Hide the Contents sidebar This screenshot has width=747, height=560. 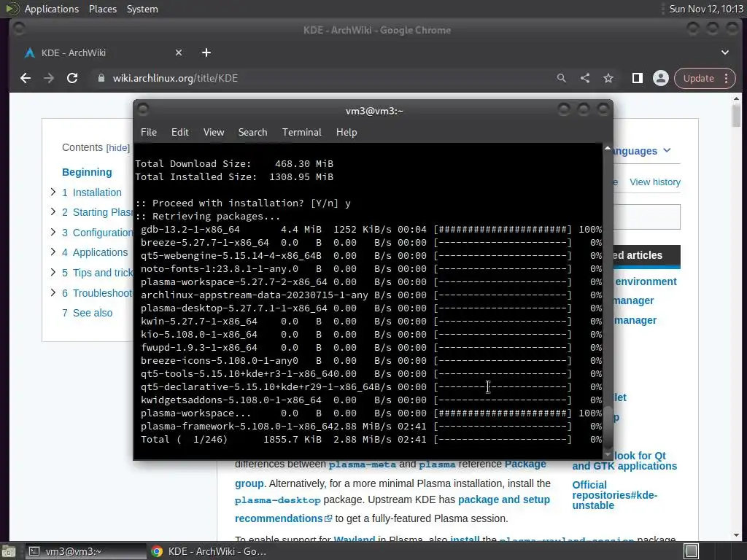tap(117, 148)
